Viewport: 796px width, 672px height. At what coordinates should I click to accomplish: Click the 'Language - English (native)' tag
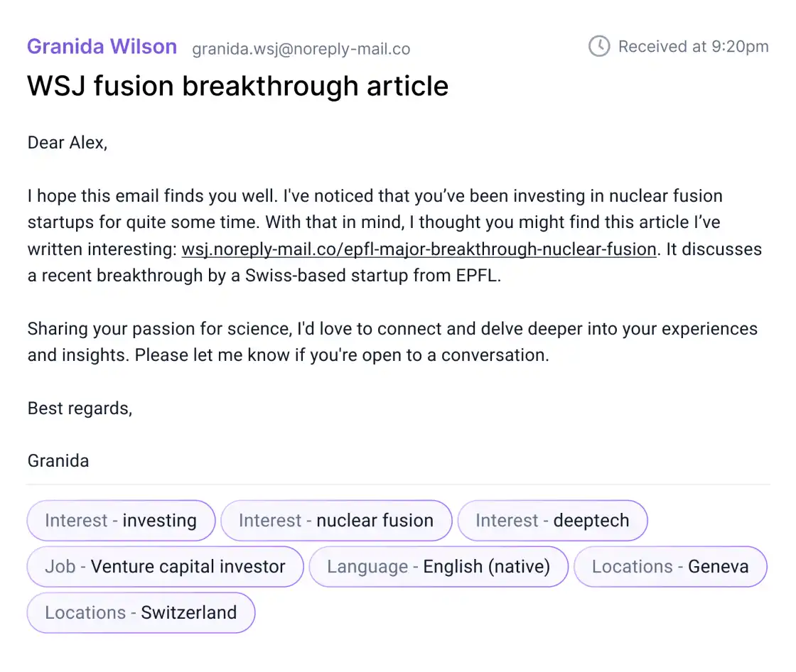439,567
